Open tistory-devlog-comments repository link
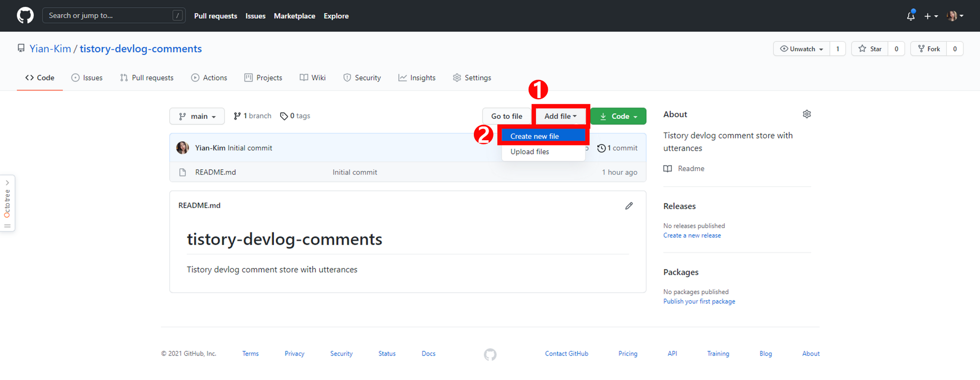Image resolution: width=980 pixels, height=380 pixels. (x=141, y=49)
